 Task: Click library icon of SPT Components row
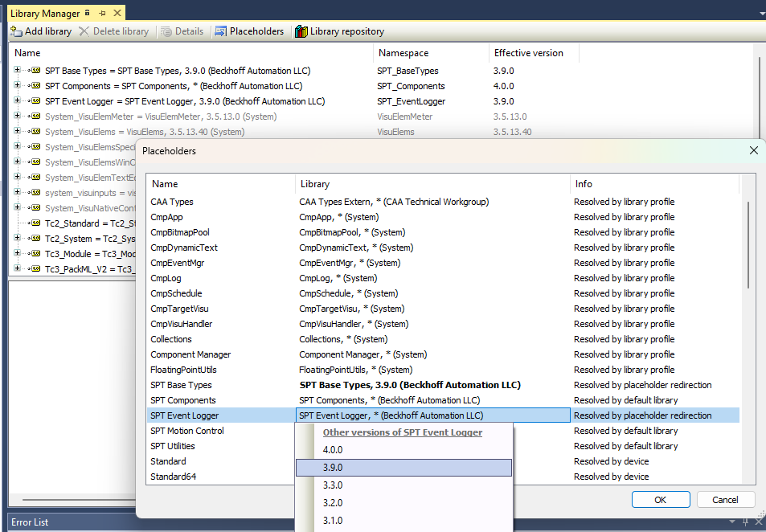[x=35, y=86]
